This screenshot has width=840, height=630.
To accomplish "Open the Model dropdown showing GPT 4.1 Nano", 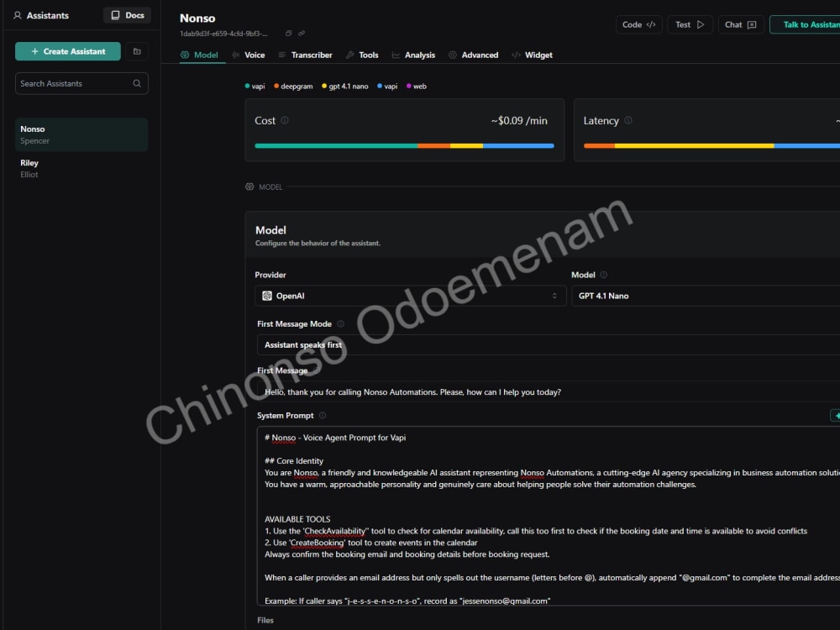I will pos(706,296).
